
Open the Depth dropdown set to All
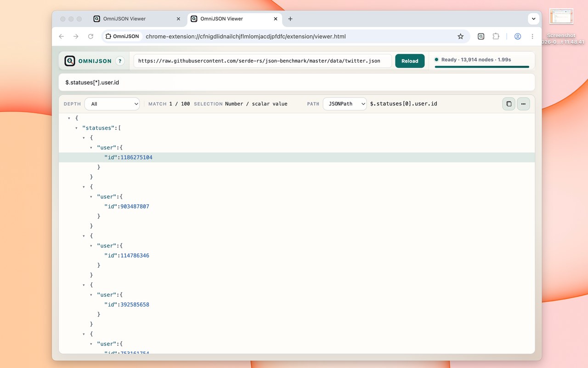click(x=112, y=104)
